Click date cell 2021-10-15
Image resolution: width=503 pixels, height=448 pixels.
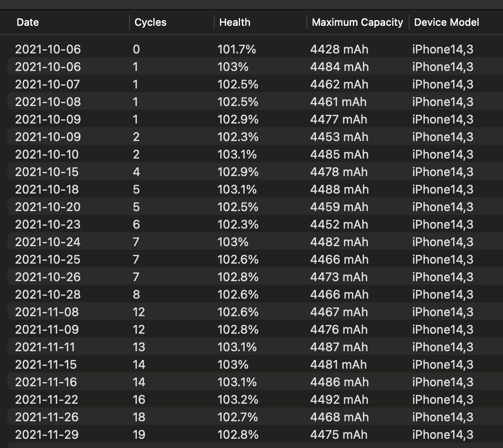click(x=47, y=172)
